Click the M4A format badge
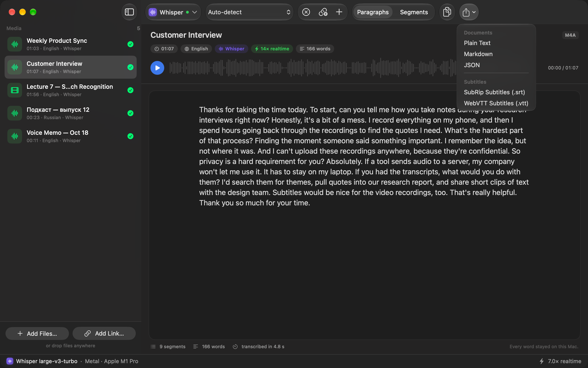 point(570,35)
